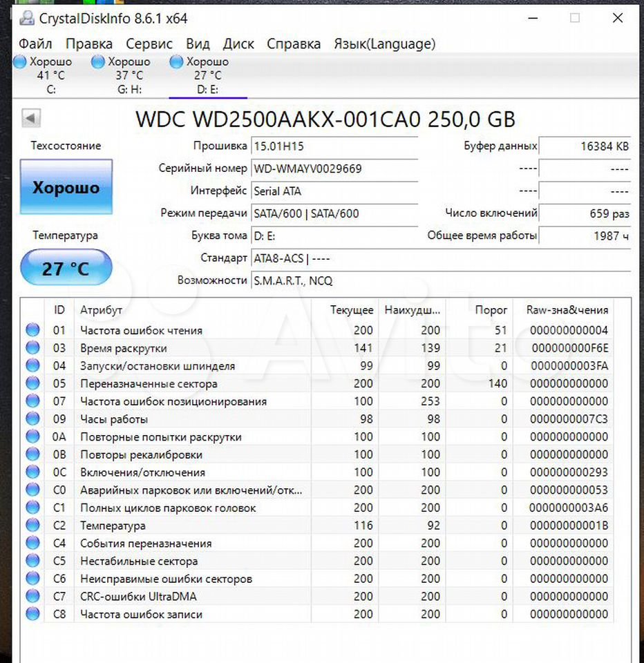
Task: Click status icon of attribute 0A row
Action: pos(32,436)
